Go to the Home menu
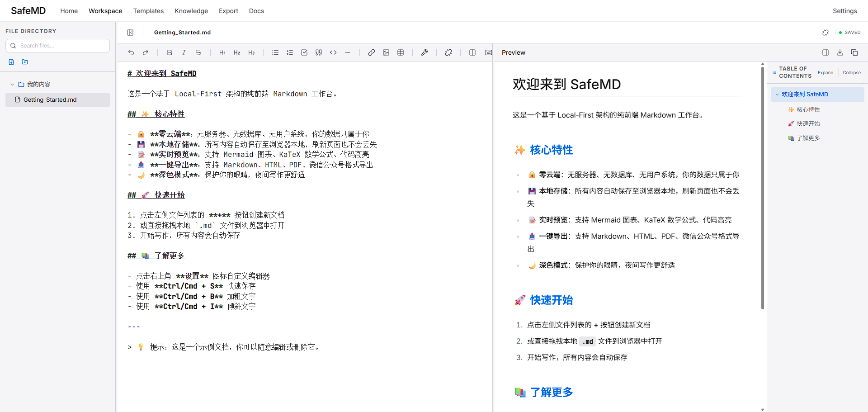 click(69, 11)
